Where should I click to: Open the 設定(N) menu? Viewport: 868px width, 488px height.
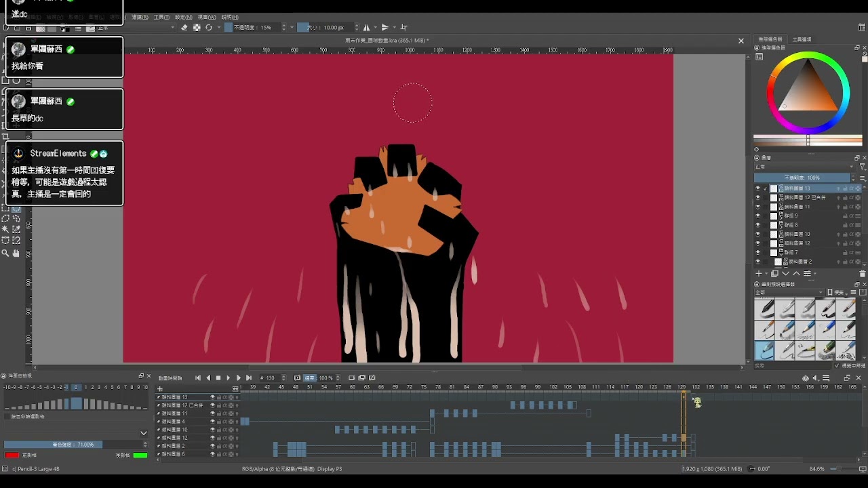pos(183,17)
